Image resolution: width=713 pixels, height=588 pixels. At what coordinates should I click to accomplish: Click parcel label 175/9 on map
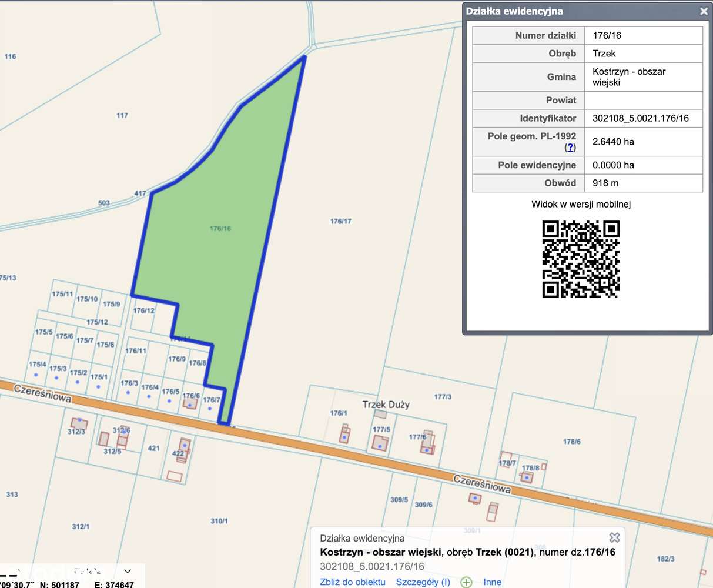click(112, 304)
